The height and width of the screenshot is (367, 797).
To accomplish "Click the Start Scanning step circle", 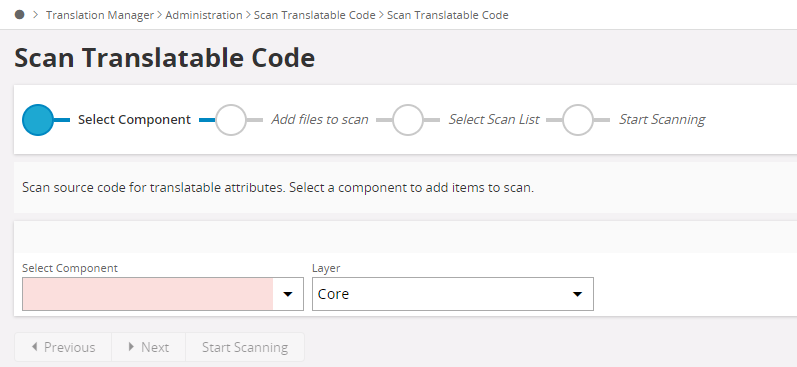I will click(578, 120).
